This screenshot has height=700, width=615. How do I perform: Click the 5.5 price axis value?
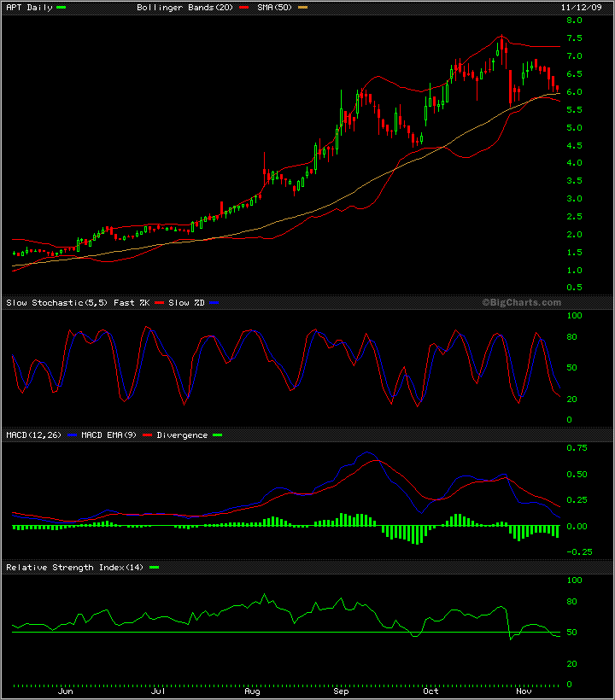(x=574, y=110)
